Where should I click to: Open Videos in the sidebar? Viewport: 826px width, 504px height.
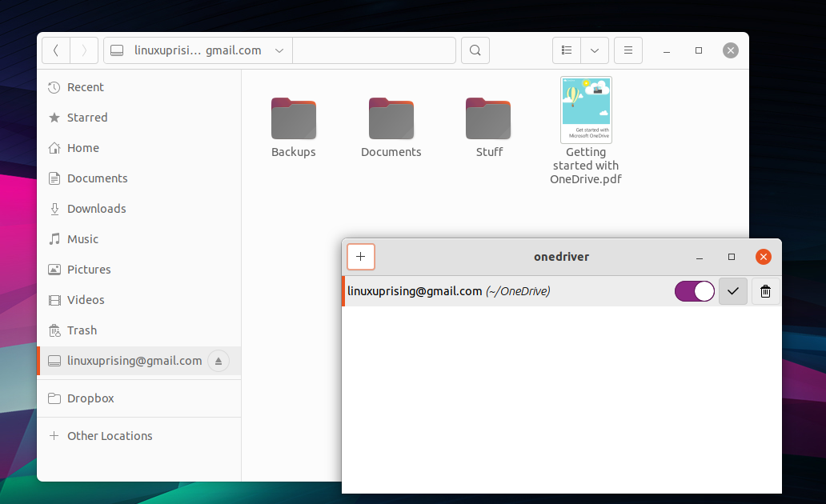[x=139, y=300]
